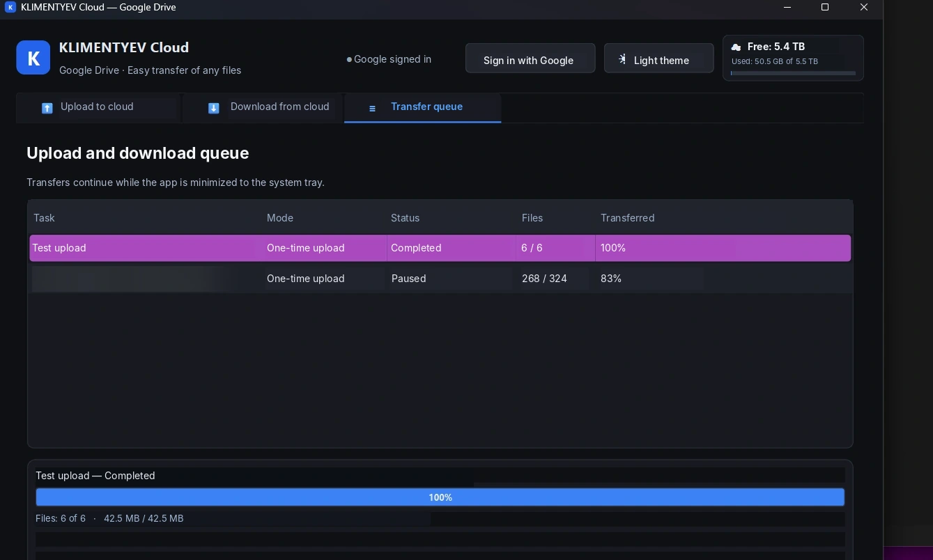This screenshot has height=560, width=933.
Task: Click Sign in with Google button
Action: pos(530,59)
